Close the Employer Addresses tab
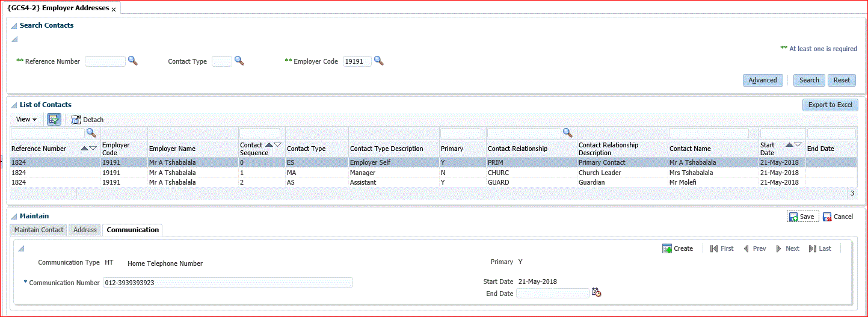This screenshot has height=317, width=868. click(114, 9)
